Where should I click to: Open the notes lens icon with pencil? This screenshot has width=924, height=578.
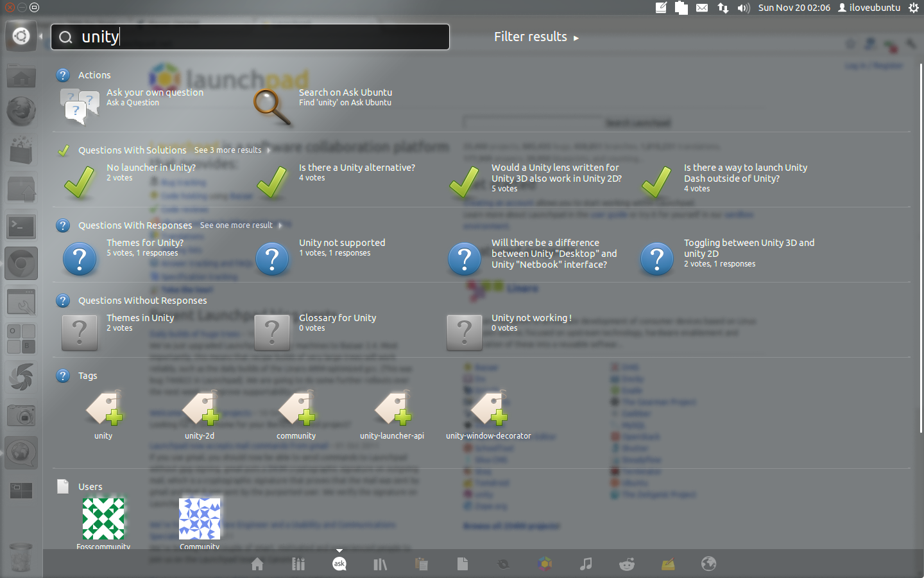click(x=668, y=564)
